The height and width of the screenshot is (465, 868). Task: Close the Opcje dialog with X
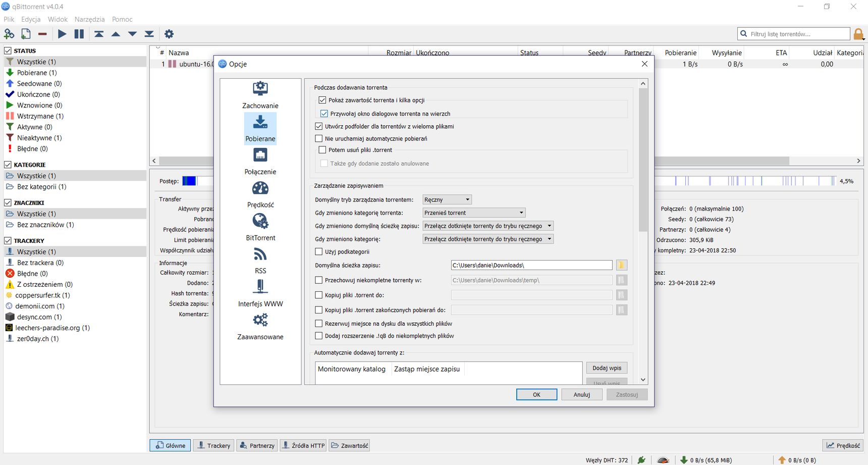point(644,64)
